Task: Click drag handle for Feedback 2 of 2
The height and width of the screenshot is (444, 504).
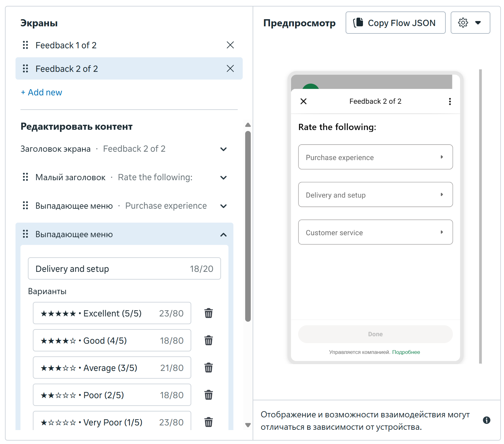Action: tap(25, 68)
